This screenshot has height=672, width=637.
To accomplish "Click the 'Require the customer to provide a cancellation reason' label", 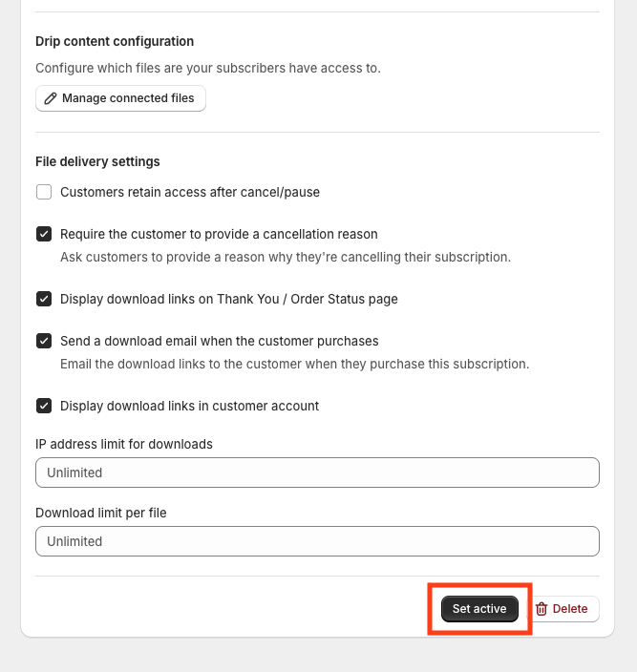I will [x=219, y=234].
